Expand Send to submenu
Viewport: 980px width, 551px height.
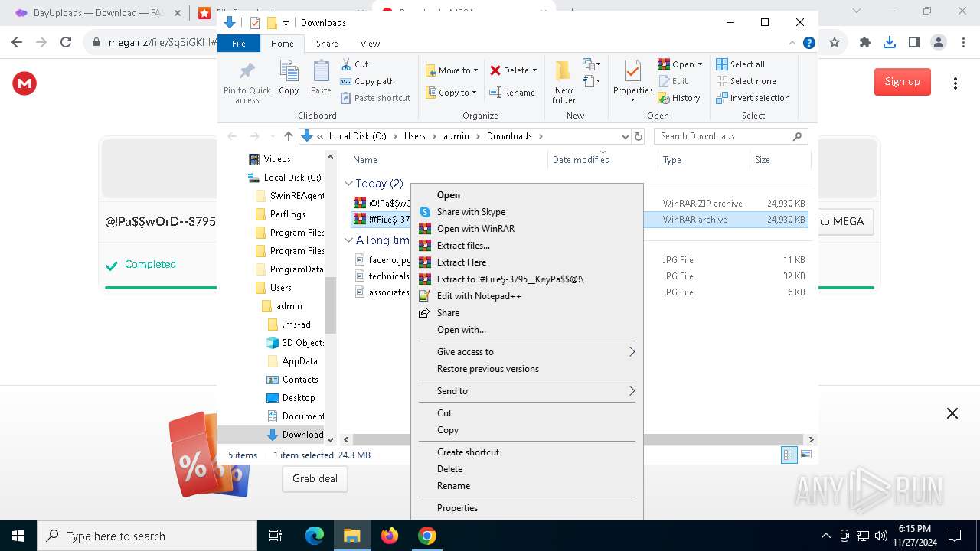coord(527,391)
